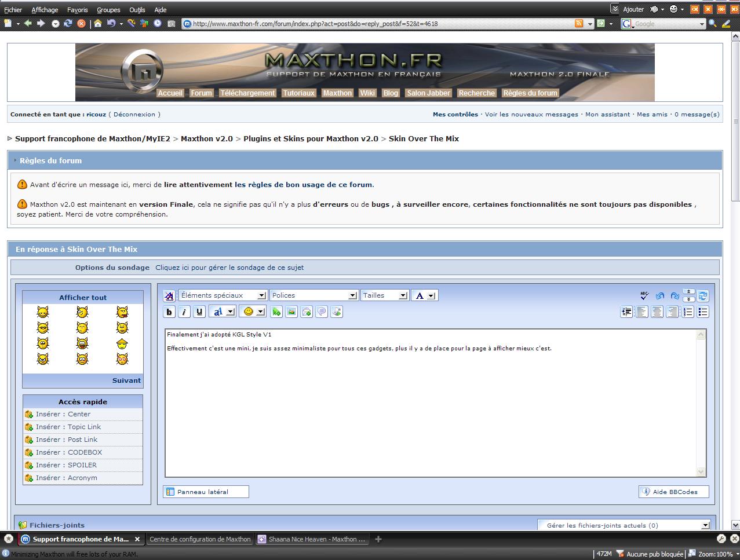Open the font color A dropdown
740x560 pixels.
click(x=425, y=295)
